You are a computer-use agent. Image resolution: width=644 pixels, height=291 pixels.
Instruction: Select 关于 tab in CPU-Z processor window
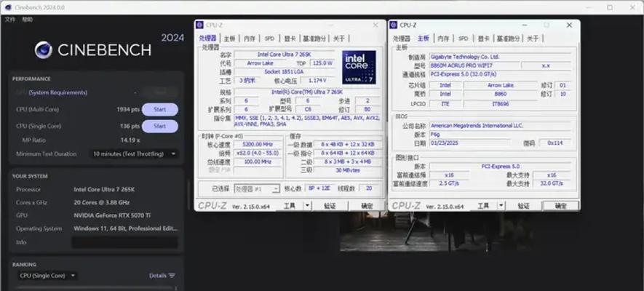(x=339, y=39)
